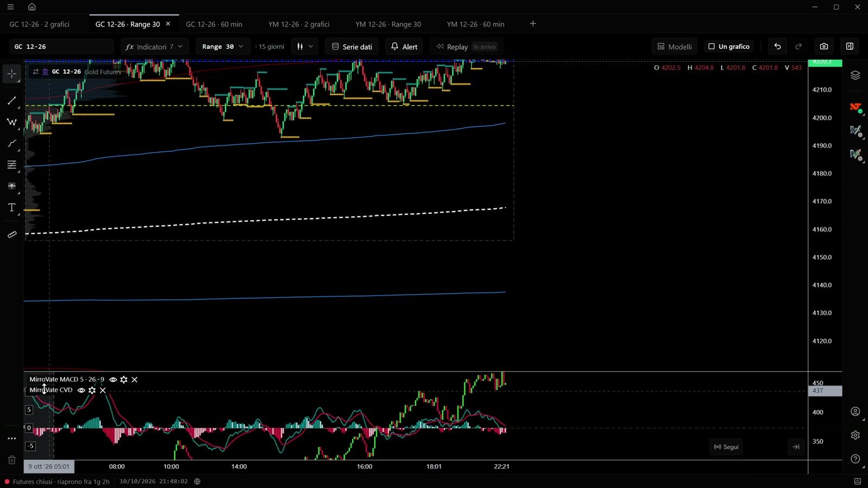Open MirroVate MACD settings gear
Viewport: 868px width, 488px height.
click(124, 380)
